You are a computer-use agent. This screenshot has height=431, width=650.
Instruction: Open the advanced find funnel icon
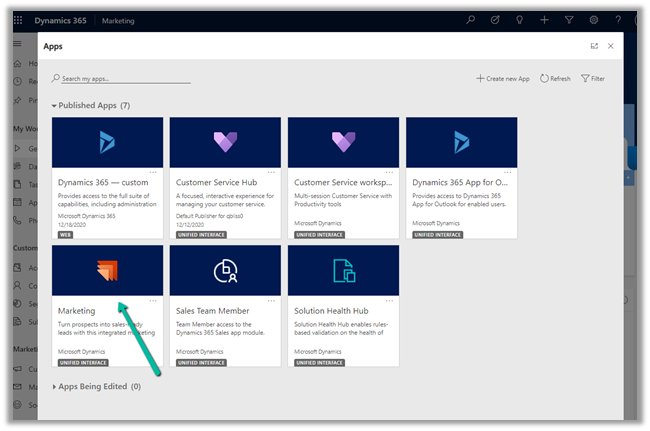pyautogui.click(x=568, y=20)
